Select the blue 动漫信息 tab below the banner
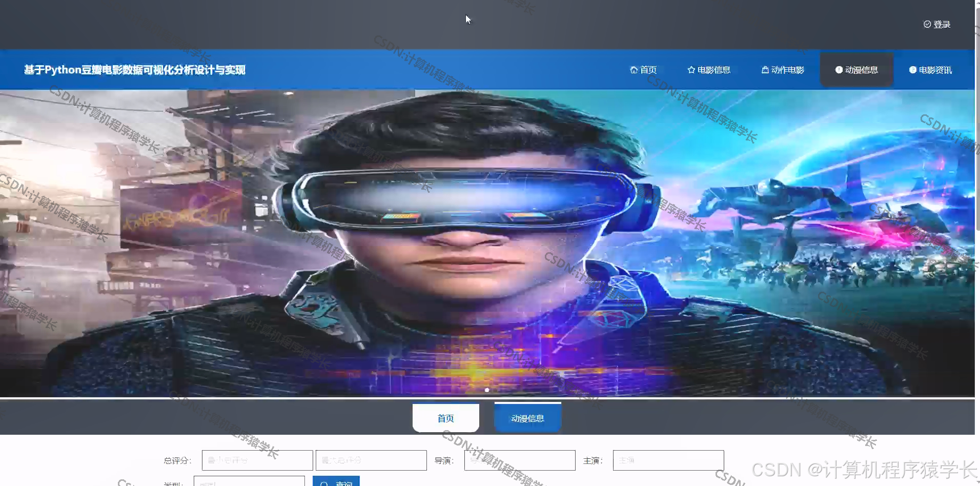 (x=527, y=418)
